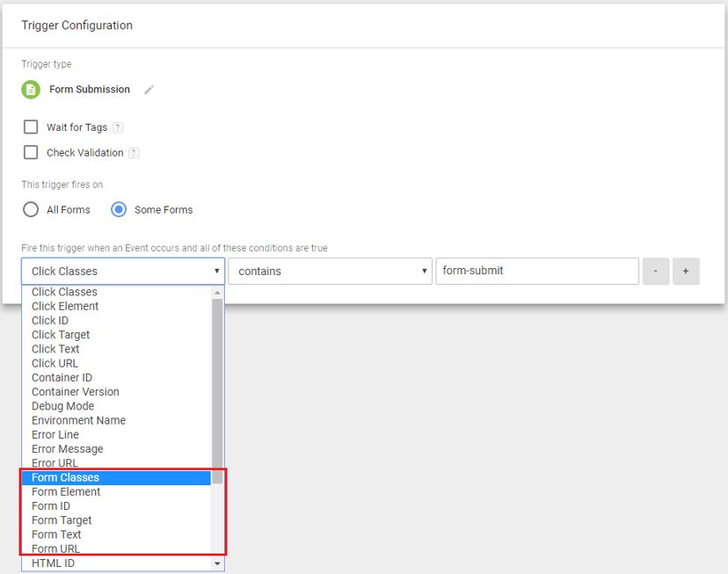
Task: Add a new condition with the plus button
Action: click(686, 272)
